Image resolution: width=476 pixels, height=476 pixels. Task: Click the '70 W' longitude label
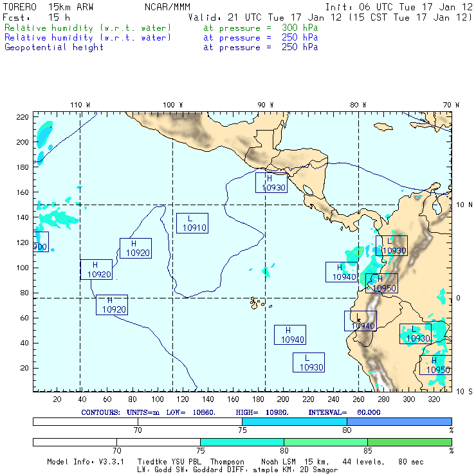point(451,105)
